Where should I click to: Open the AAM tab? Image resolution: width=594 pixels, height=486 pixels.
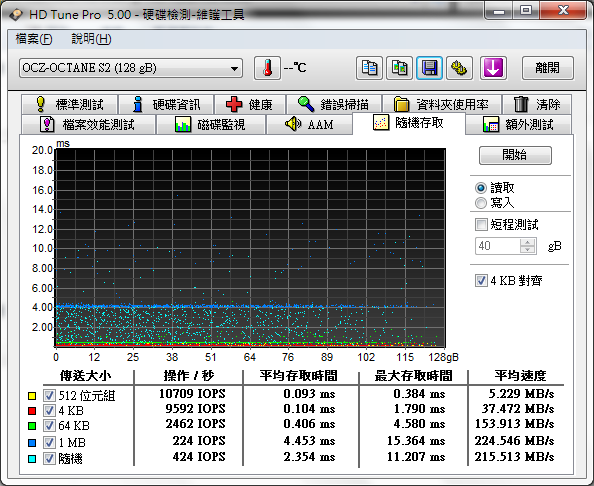(x=309, y=125)
